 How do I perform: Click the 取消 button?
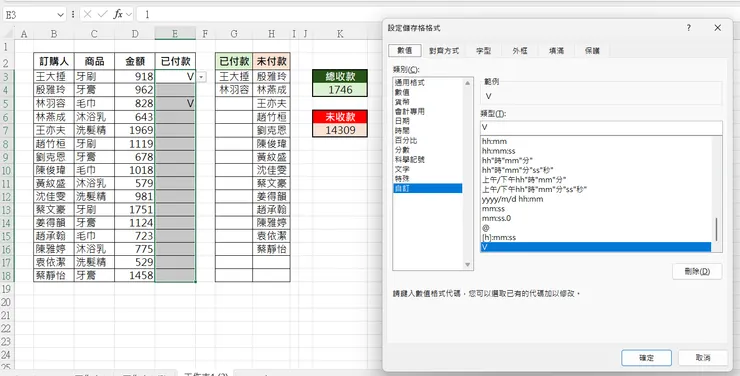pos(703,358)
